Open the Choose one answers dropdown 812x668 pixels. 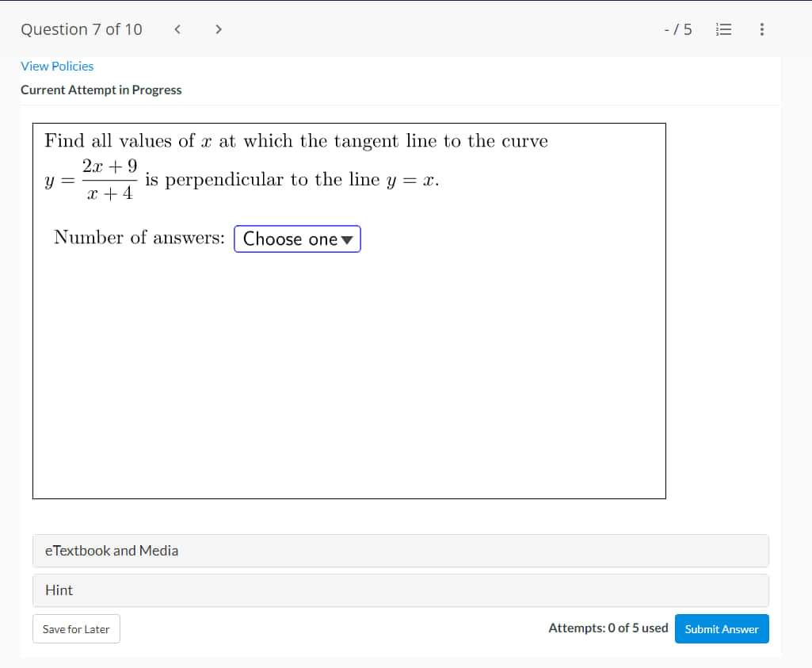coord(297,239)
